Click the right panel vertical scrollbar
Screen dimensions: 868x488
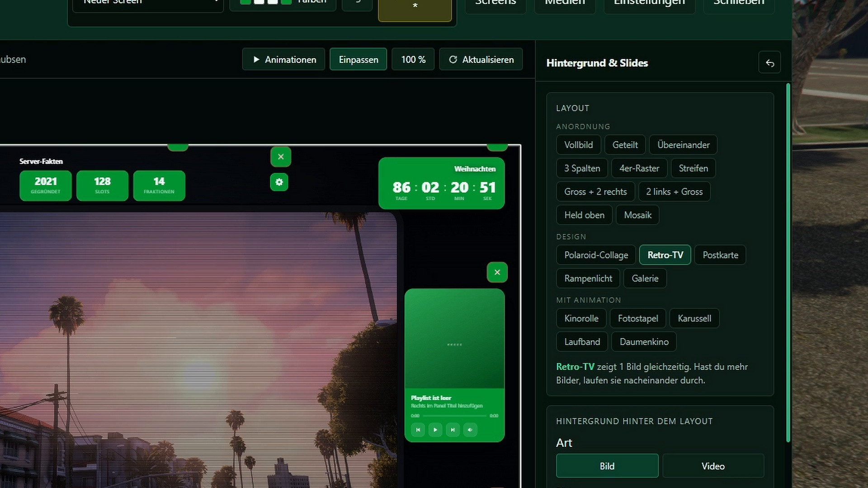[788, 262]
